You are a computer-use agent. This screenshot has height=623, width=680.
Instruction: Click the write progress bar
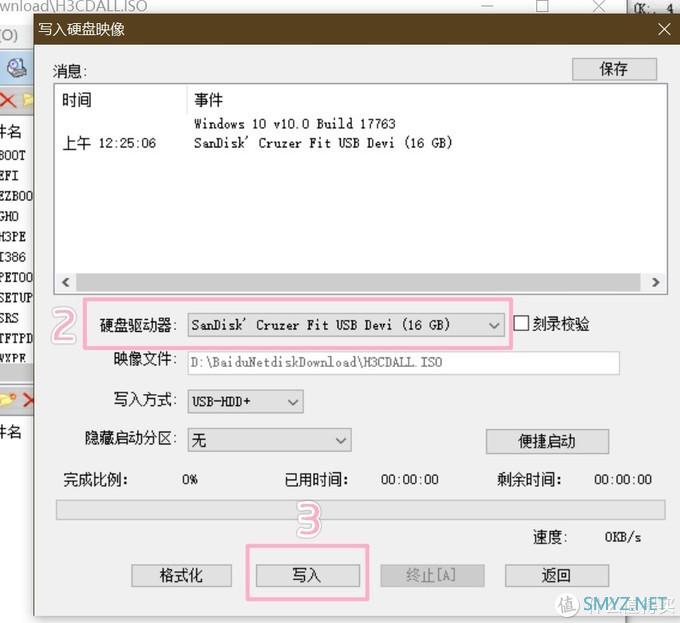click(x=360, y=509)
